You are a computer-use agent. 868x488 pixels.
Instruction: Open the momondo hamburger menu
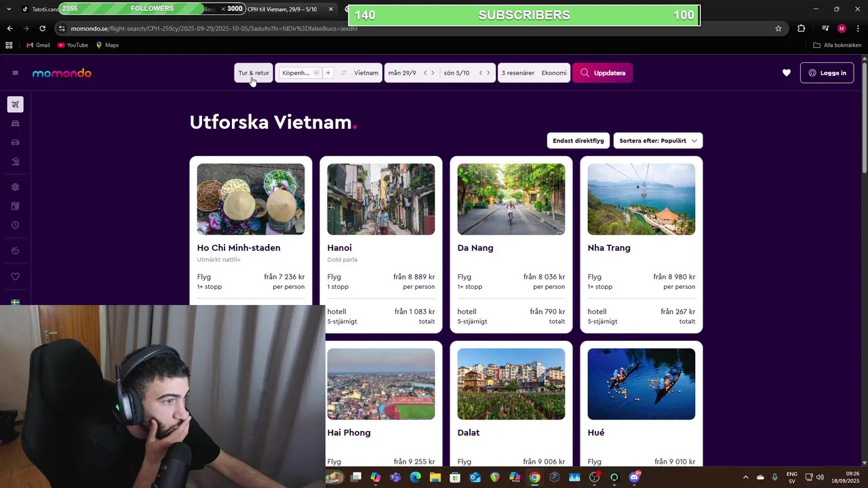click(15, 73)
